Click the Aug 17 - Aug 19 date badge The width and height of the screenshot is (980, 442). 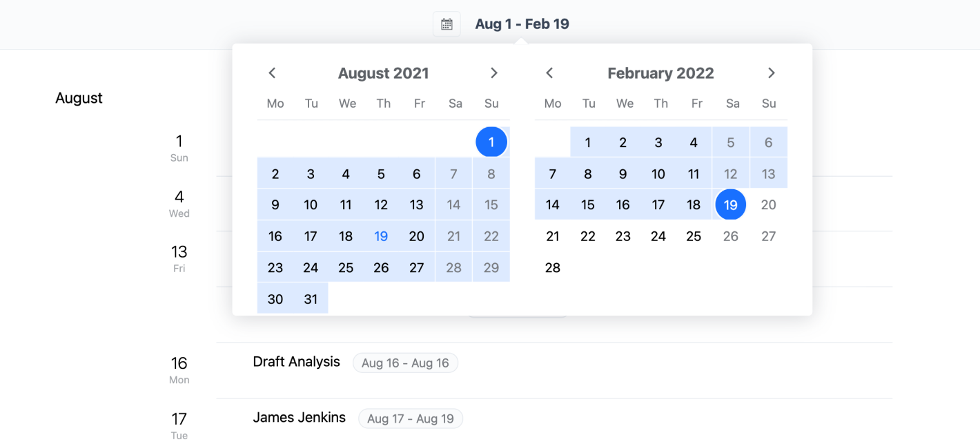tap(411, 419)
